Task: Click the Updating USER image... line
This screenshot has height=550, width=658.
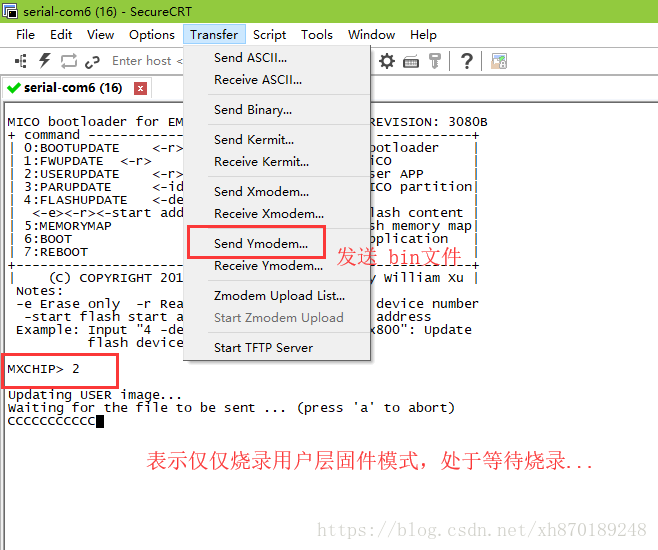Action: [x=94, y=395]
